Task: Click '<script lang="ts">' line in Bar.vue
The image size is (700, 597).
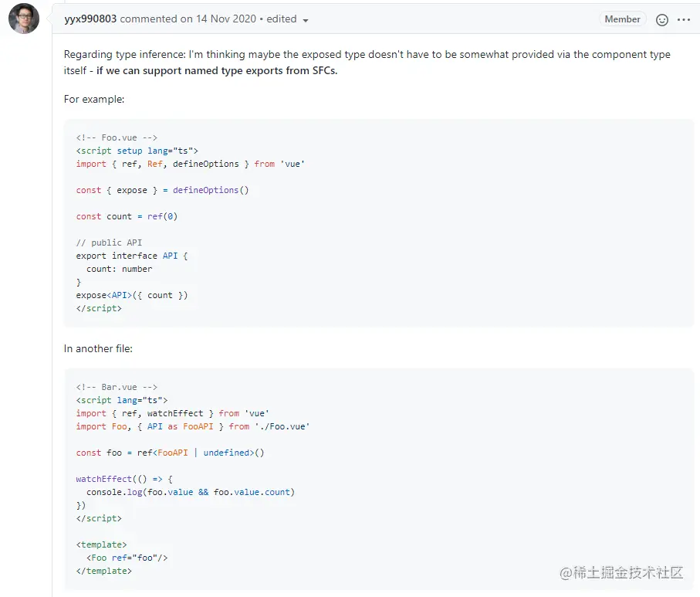Action: (122, 400)
